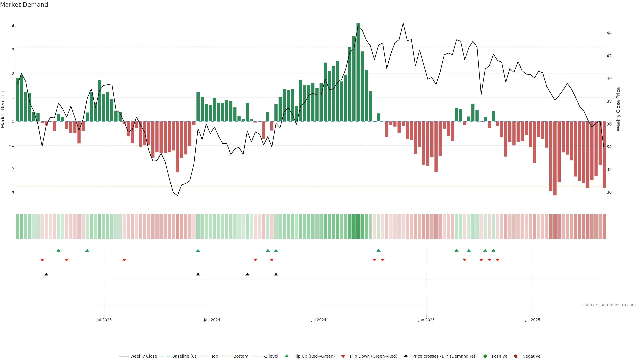Viewport: 644px width, 362px height.
Task: Click the Market Demand chart title
Action: [x=24, y=5]
